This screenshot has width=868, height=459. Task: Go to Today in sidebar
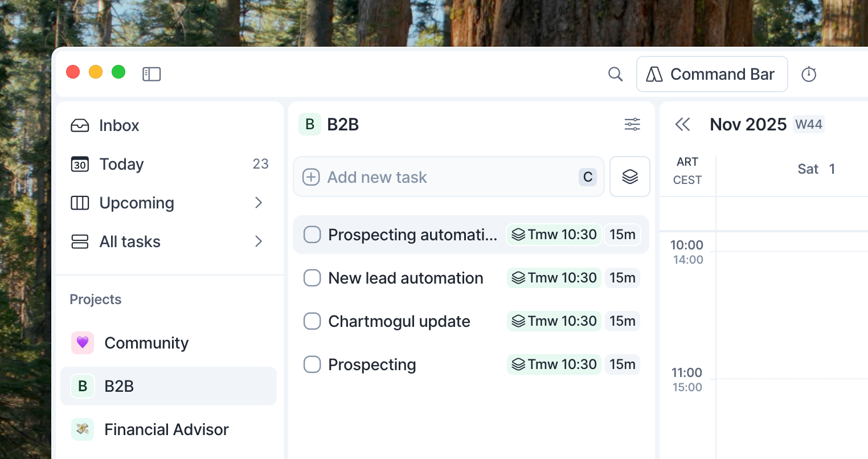click(121, 164)
